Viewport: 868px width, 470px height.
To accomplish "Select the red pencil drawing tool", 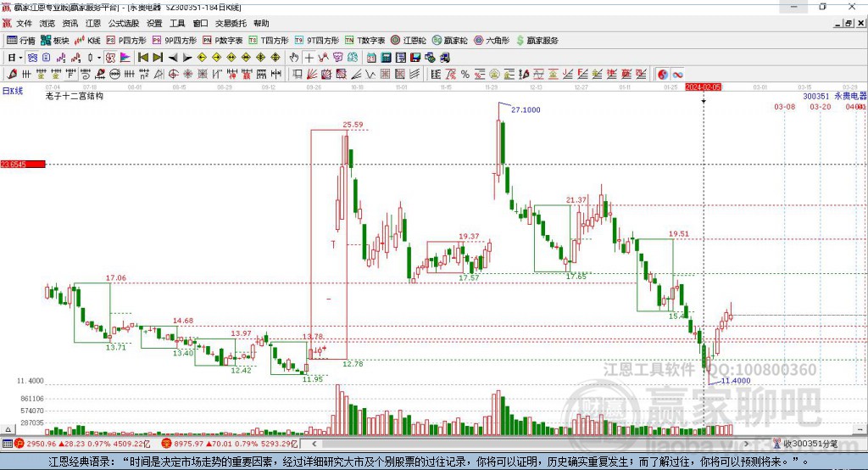I will [12, 75].
